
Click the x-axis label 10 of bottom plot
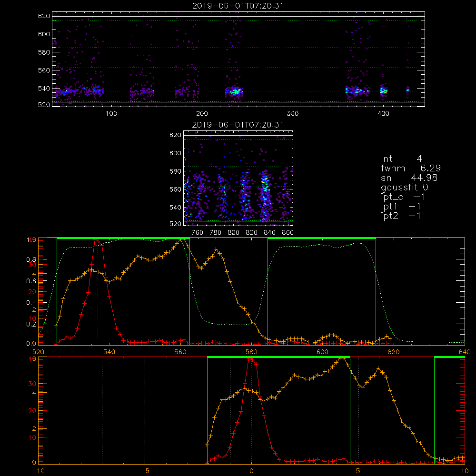pyautogui.click(x=465, y=471)
